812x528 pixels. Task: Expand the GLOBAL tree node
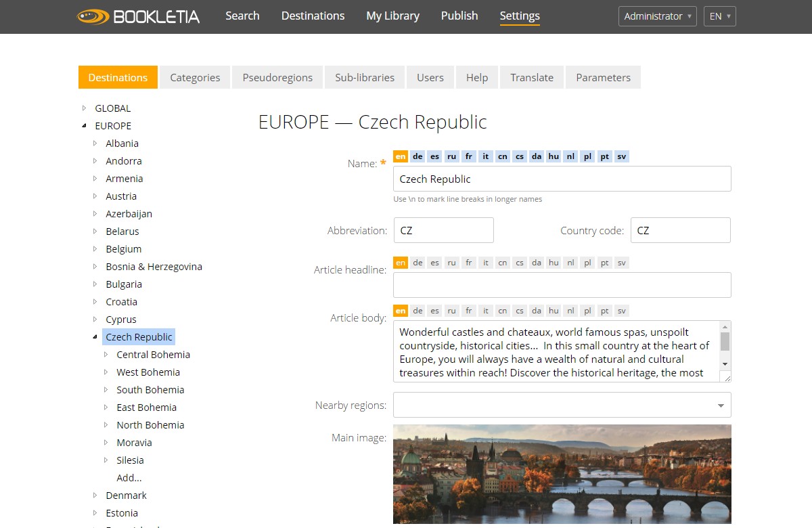84,108
